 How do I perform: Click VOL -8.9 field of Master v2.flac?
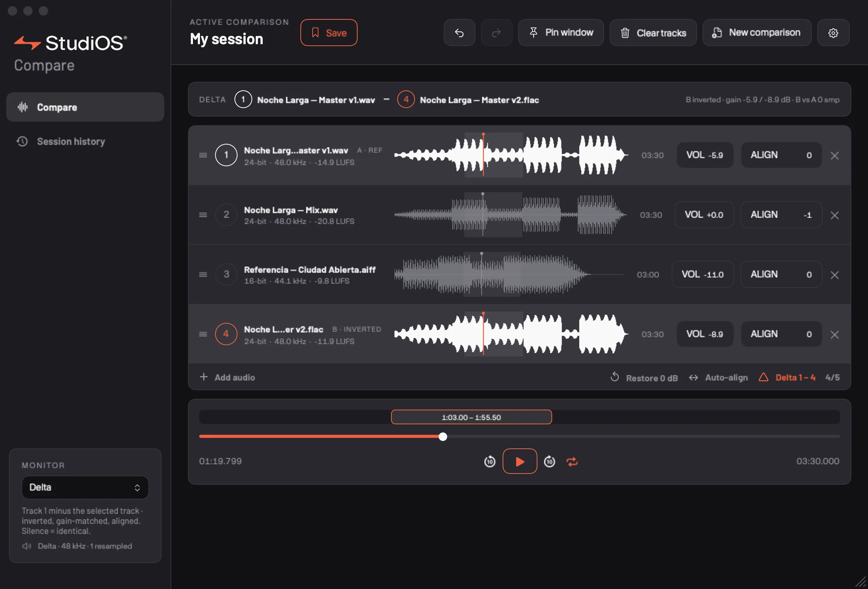click(x=705, y=334)
